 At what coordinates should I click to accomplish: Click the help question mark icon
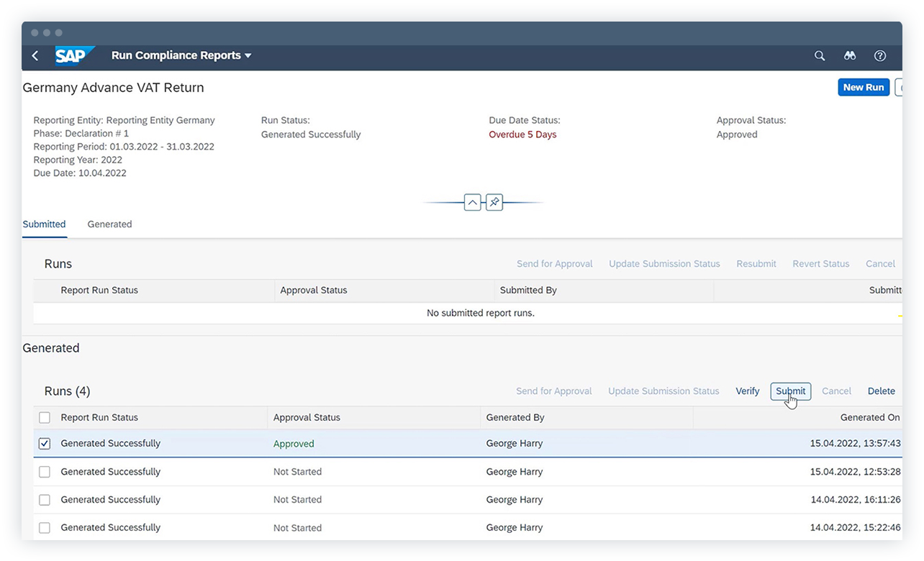pos(879,55)
